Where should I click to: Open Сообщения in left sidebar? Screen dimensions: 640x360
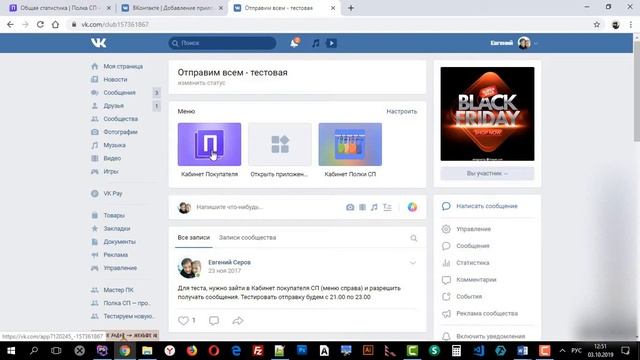[119, 93]
